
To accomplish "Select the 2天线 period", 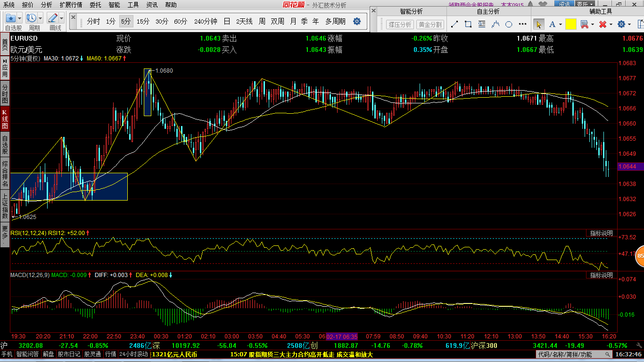I will click(x=244, y=21).
